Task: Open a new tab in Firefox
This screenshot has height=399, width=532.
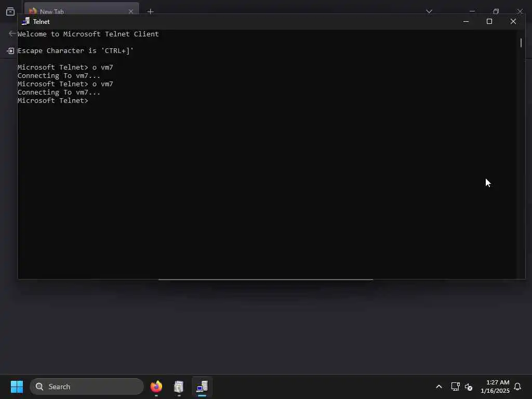Action: [151, 11]
